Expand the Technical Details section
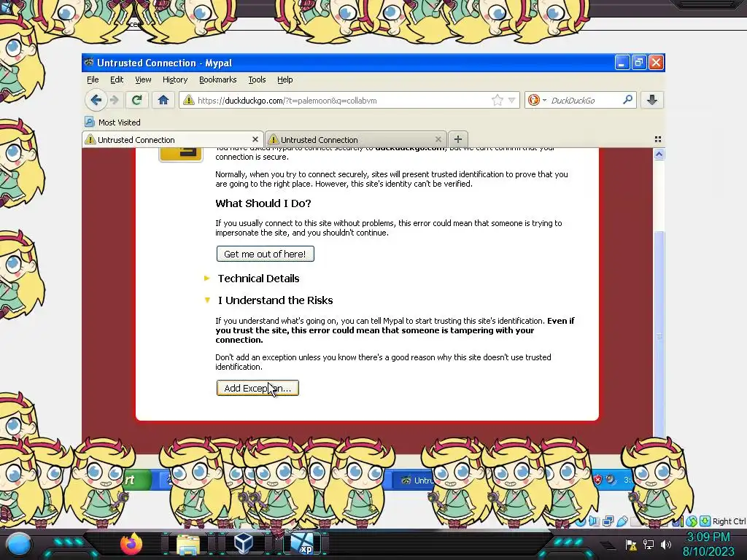747x560 pixels. [259, 278]
